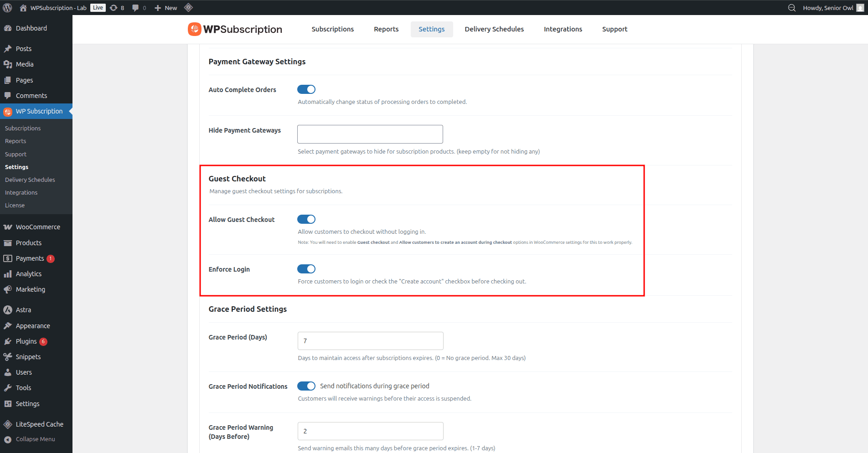The image size is (868, 453).
Task: Click the Live status badge
Action: click(98, 8)
